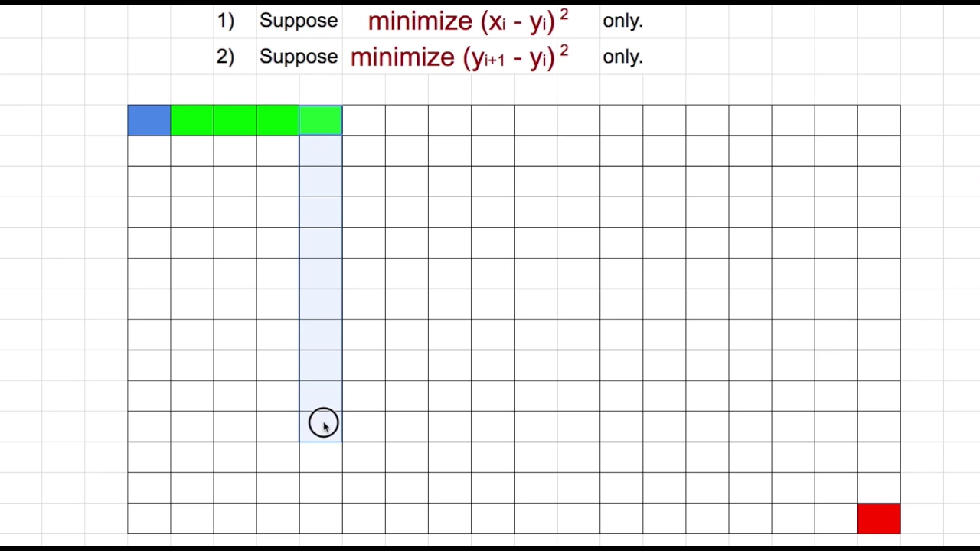The image size is (980, 551).
Task: Click the 'only.' text after second formula
Action: pyautogui.click(x=622, y=57)
